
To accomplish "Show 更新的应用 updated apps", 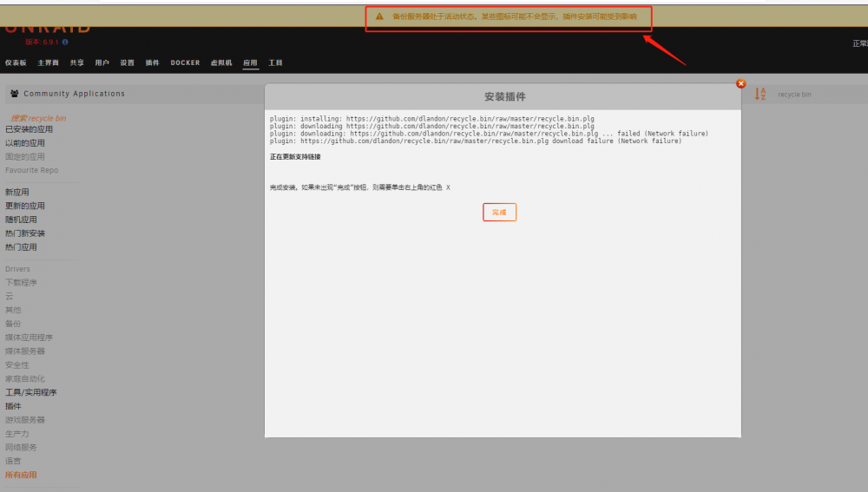I will pyautogui.click(x=25, y=206).
